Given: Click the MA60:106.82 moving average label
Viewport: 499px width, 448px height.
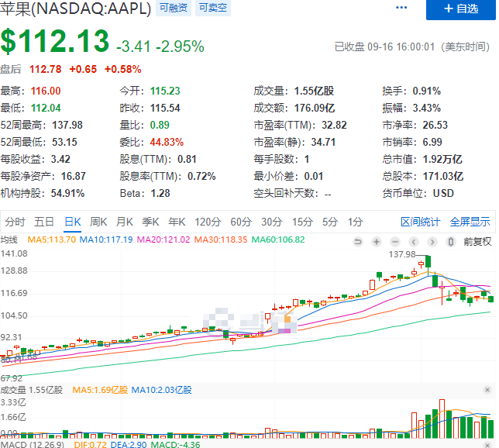Looking at the screenshot, I should coord(278,240).
